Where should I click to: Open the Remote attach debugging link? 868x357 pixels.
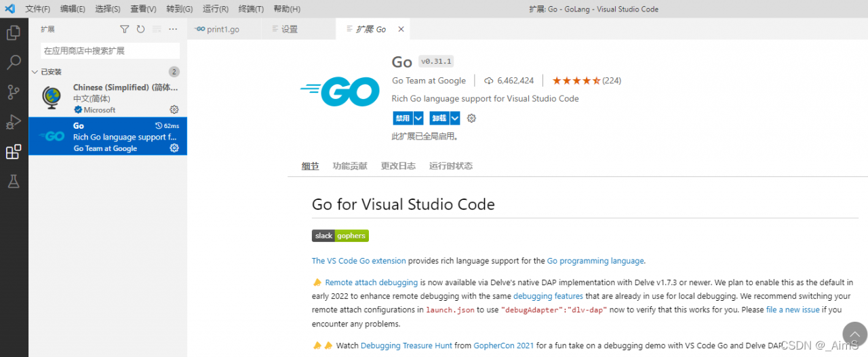tap(372, 282)
